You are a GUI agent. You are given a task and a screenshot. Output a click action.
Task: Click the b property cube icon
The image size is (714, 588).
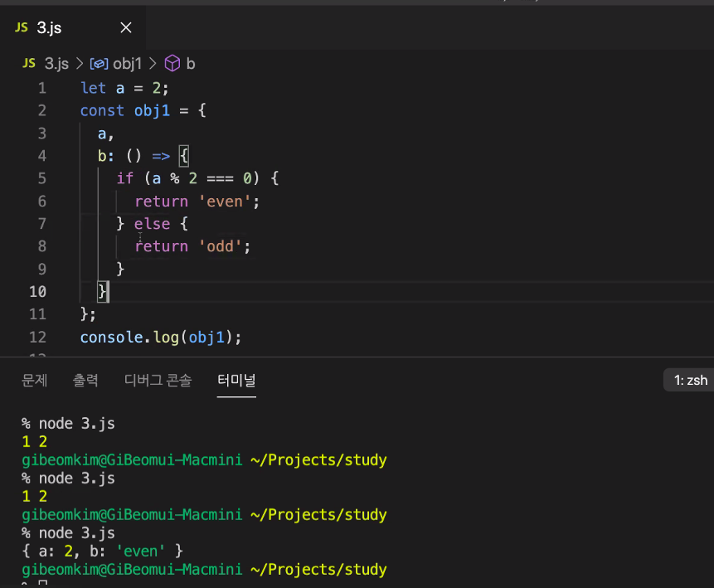[x=172, y=63]
